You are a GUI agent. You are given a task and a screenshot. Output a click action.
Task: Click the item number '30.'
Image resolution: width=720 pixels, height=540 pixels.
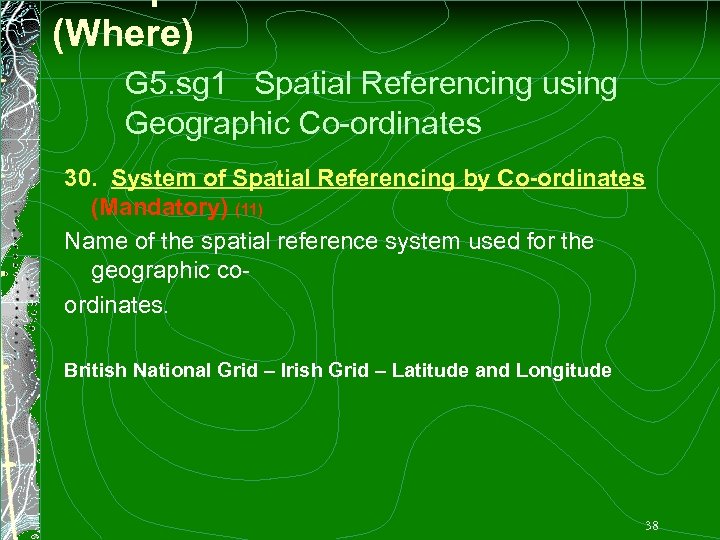click(x=80, y=178)
